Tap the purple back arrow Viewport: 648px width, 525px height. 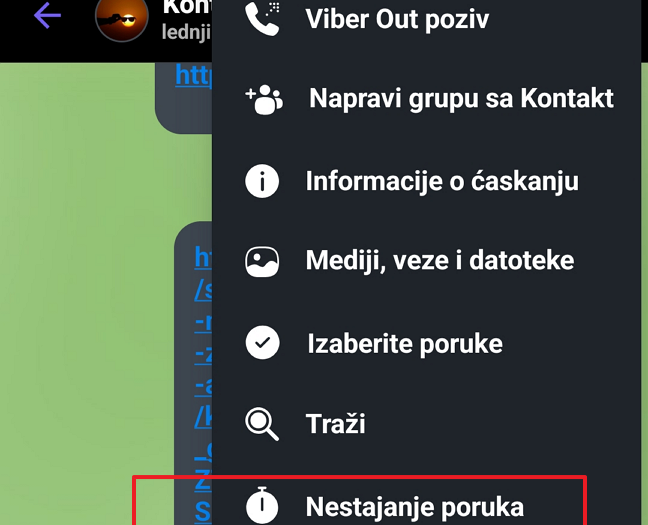point(48,16)
